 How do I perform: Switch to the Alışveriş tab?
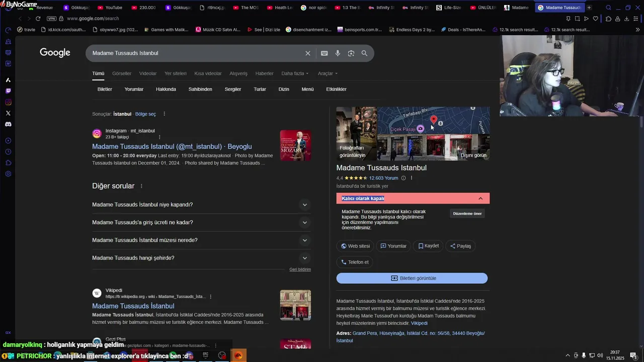pyautogui.click(x=238, y=73)
